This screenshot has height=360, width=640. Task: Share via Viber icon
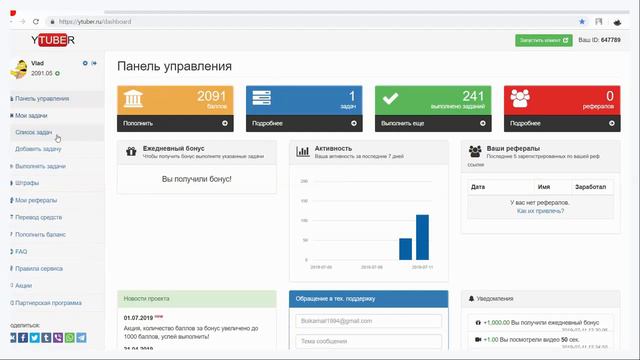pos(58,338)
